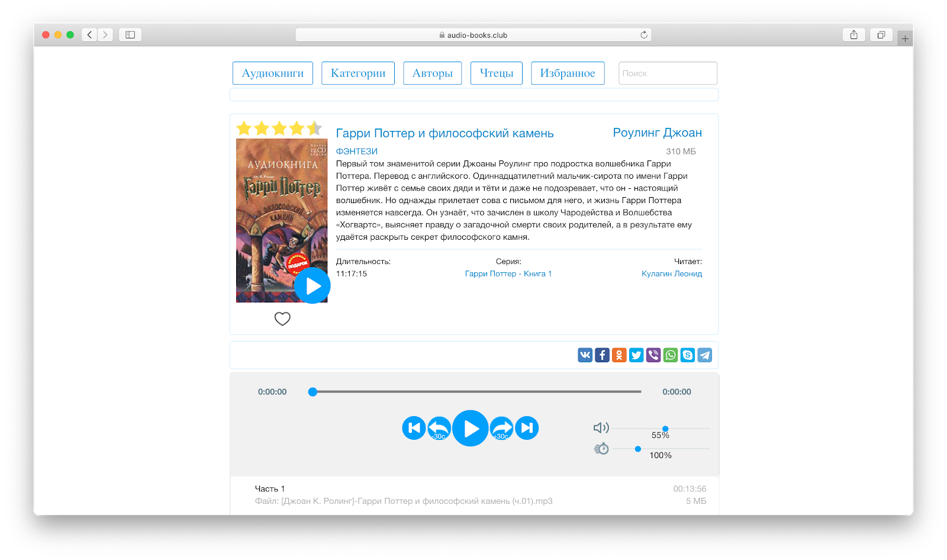The height and width of the screenshot is (560, 947).
Task: Share the book on VK
Action: (x=585, y=355)
